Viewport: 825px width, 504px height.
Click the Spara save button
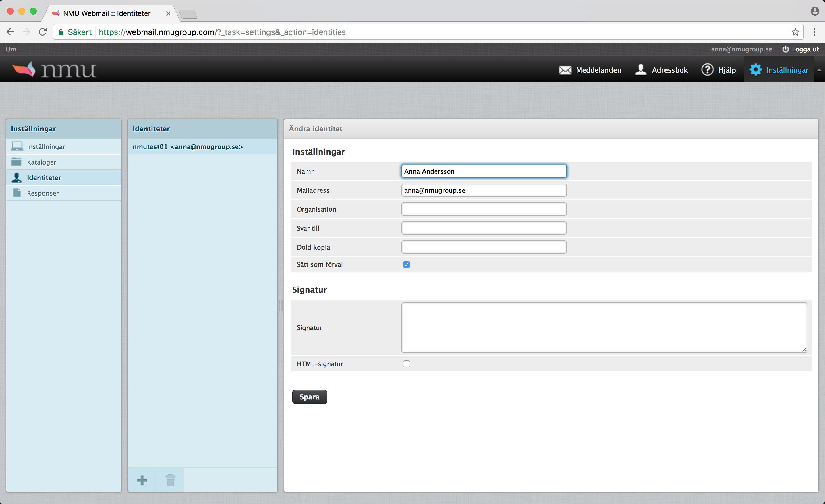tap(309, 397)
